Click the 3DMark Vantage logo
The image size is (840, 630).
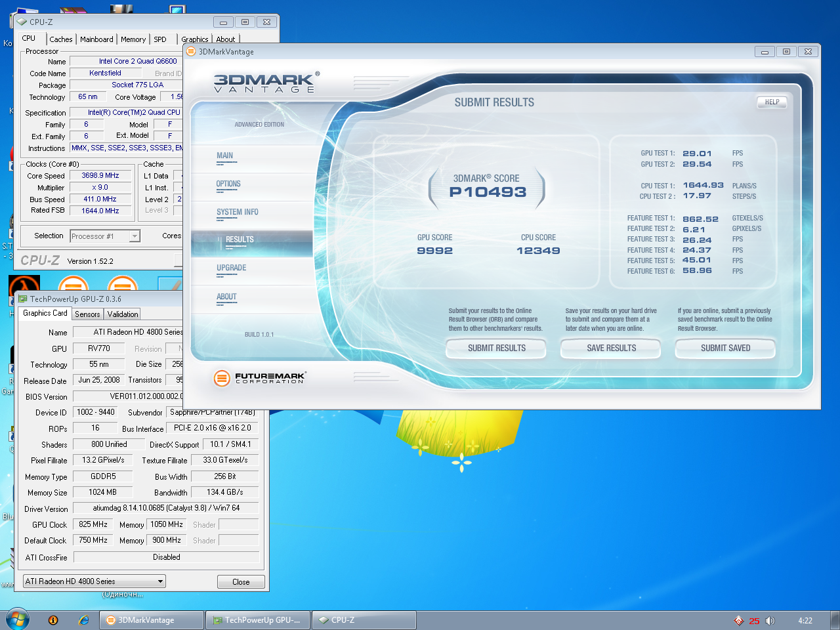[266, 83]
